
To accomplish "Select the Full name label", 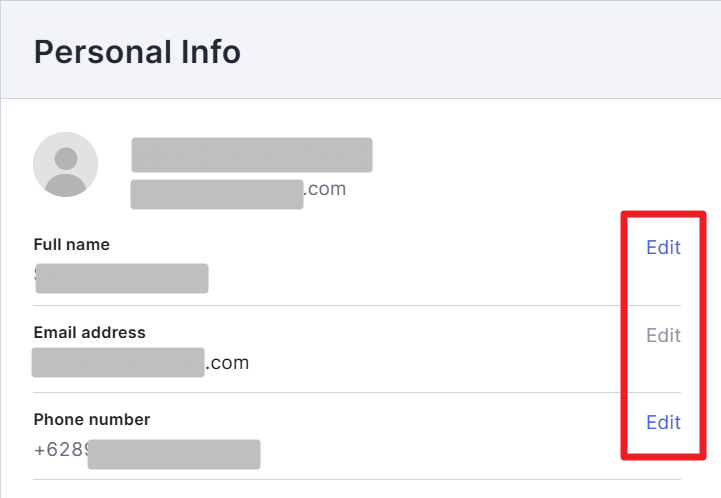I will point(72,245).
